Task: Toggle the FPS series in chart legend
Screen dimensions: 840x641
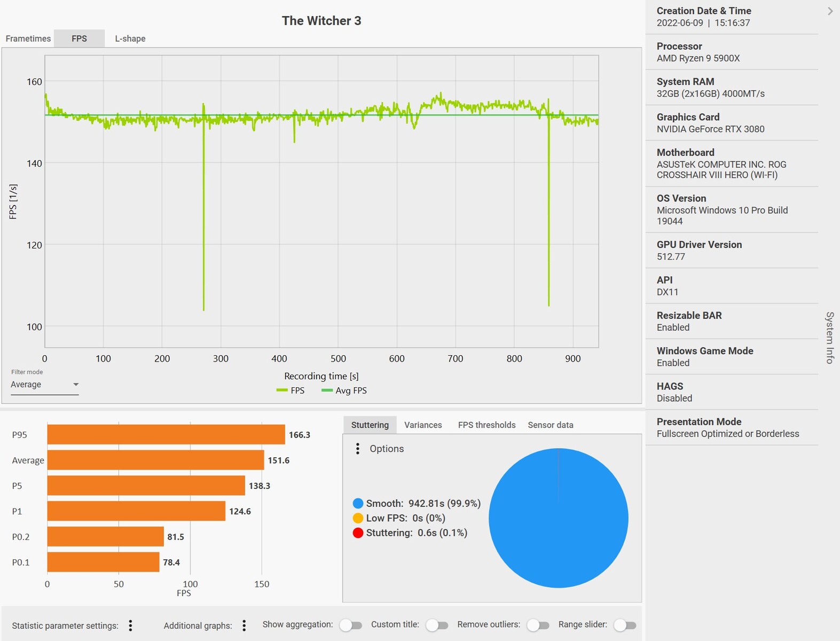Action: point(291,390)
